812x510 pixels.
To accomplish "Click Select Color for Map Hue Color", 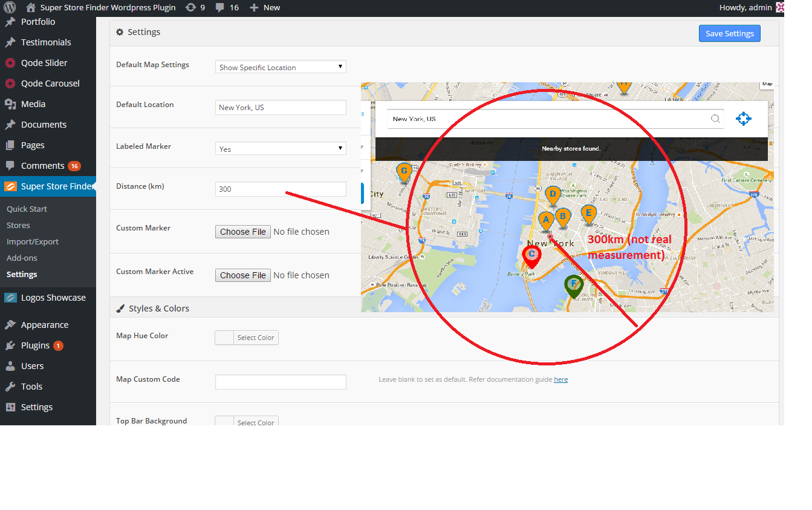I will (x=256, y=338).
